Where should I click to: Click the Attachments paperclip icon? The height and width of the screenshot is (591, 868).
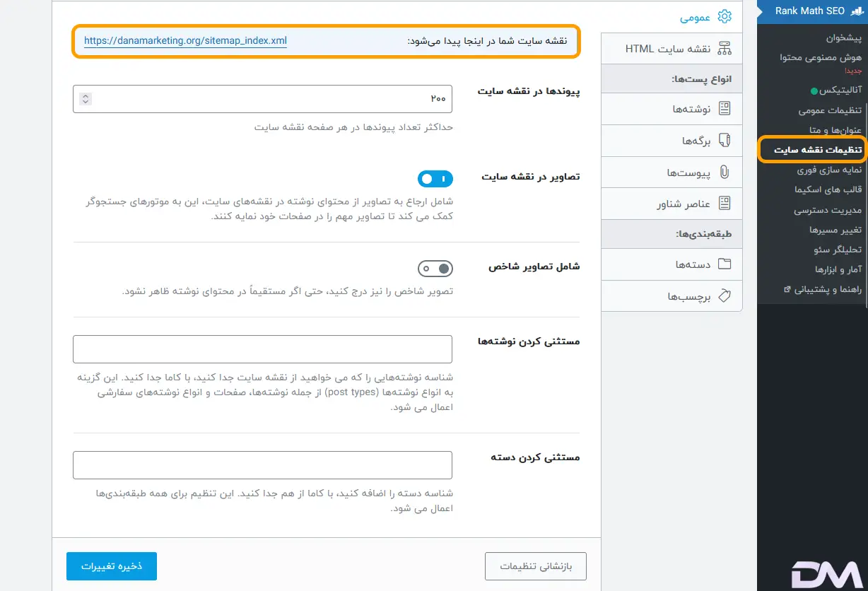724,172
